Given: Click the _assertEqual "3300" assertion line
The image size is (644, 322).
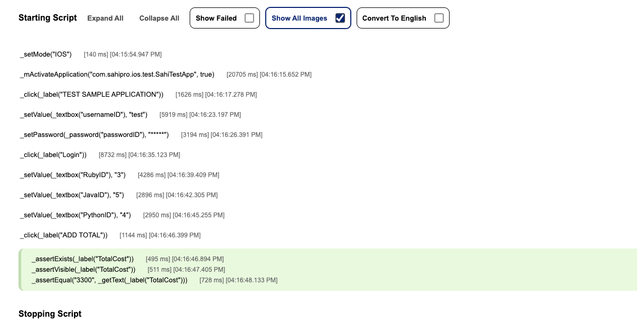Looking at the screenshot, I should click(x=109, y=280).
